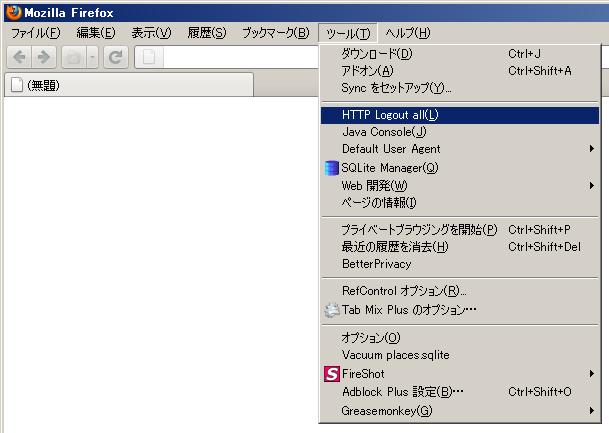Open the ブックマーク menu
Viewport: 609px width, 433px height.
pyautogui.click(x=275, y=33)
